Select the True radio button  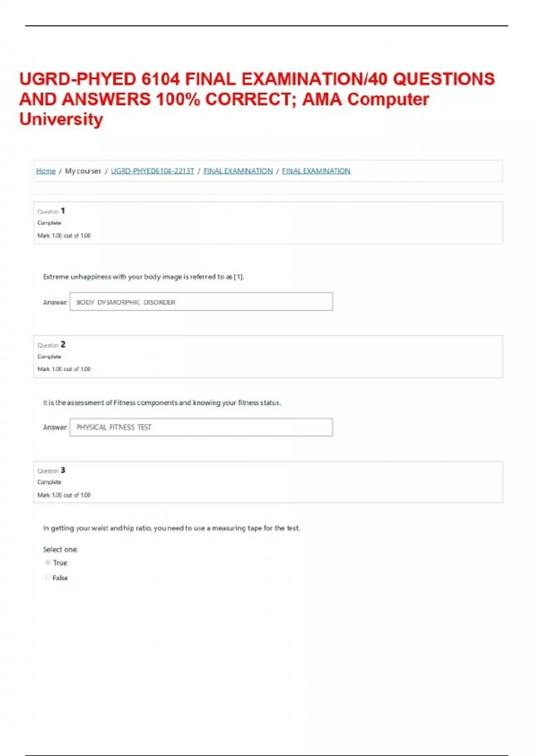click(48, 562)
